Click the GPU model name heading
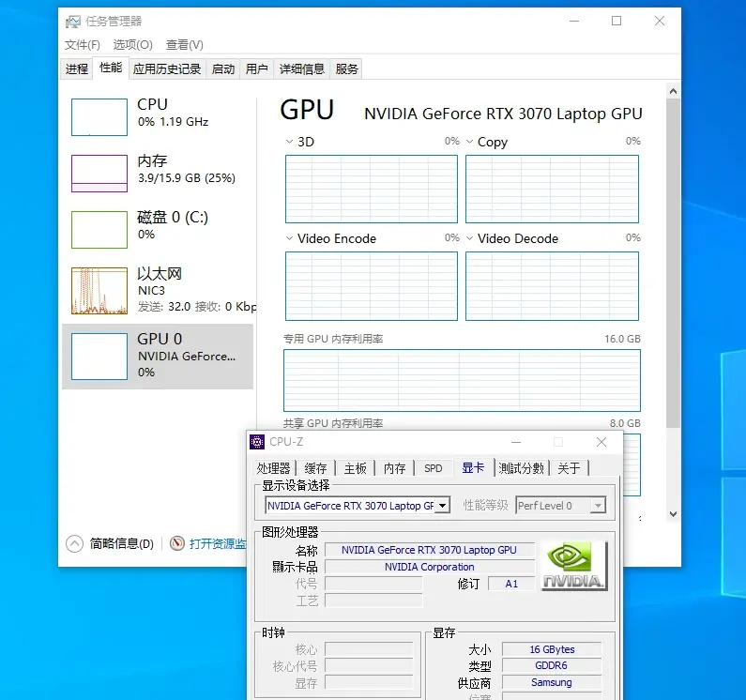This screenshot has height=700, width=746. pyautogui.click(x=503, y=114)
